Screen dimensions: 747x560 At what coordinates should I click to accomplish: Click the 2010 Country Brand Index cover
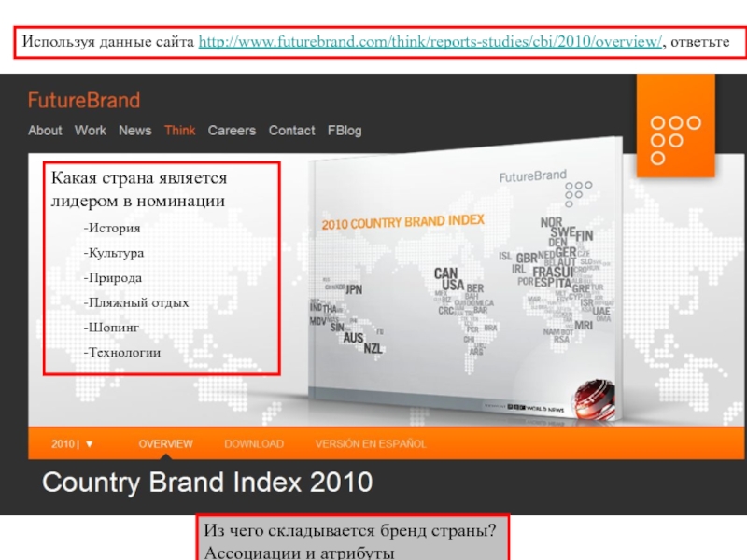point(467,280)
